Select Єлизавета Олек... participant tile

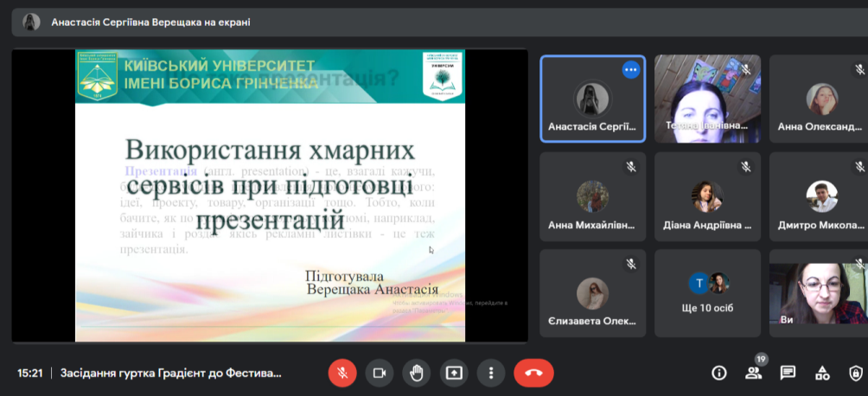pyautogui.click(x=593, y=293)
